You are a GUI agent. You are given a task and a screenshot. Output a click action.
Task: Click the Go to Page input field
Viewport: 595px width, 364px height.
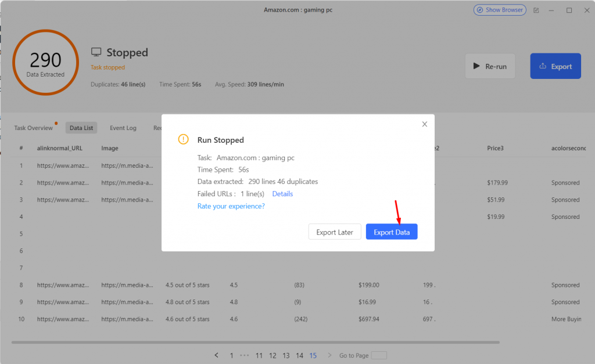coord(379,355)
